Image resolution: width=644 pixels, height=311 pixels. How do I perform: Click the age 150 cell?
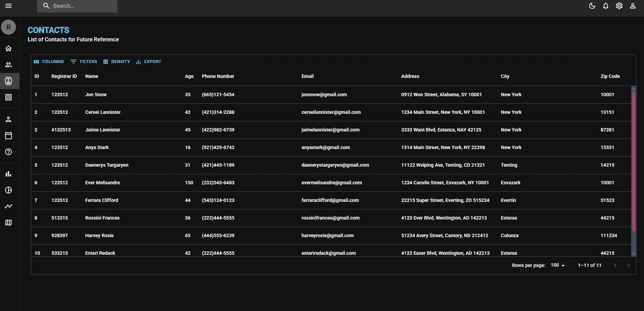click(189, 183)
